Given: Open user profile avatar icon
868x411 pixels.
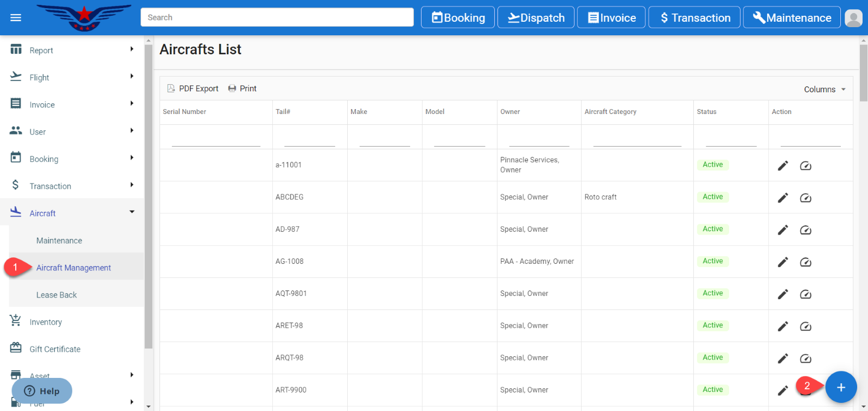Looking at the screenshot, I should pyautogui.click(x=853, y=18).
